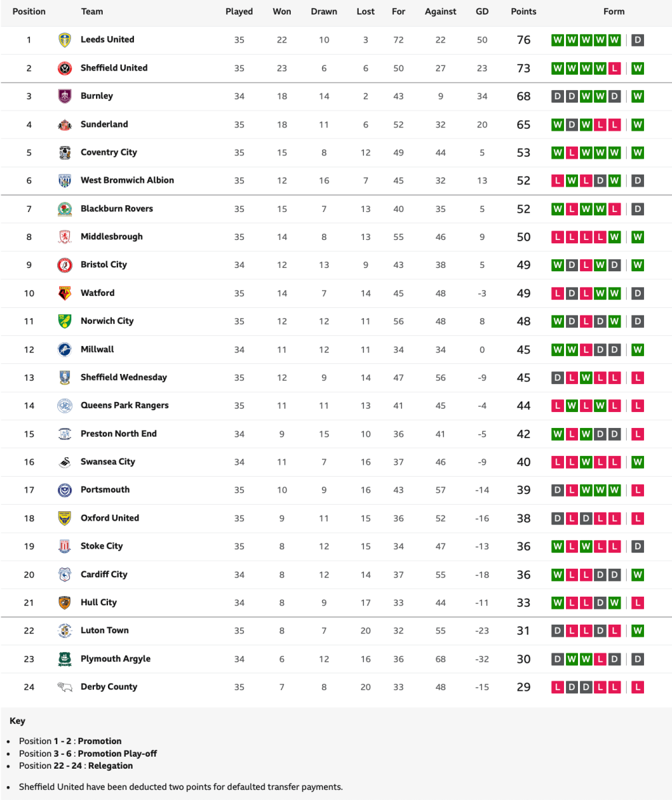Click the Plymouth Argyle crest icon
This screenshot has height=800, width=672.
click(x=65, y=659)
